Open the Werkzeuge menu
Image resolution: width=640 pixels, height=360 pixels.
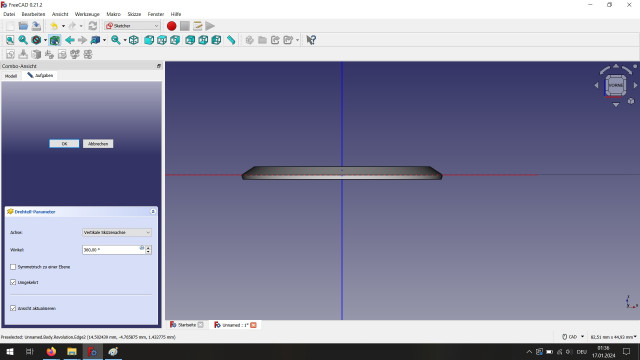[87, 14]
